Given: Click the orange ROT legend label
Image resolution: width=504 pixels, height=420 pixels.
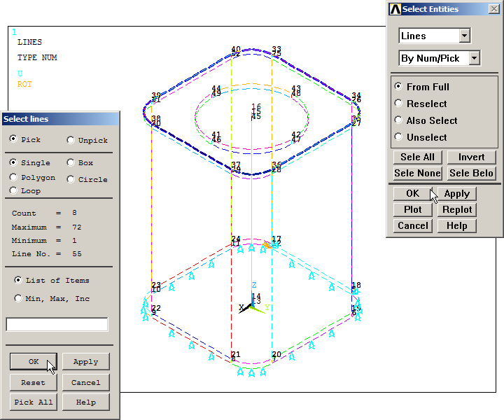Looking at the screenshot, I should pos(24,84).
